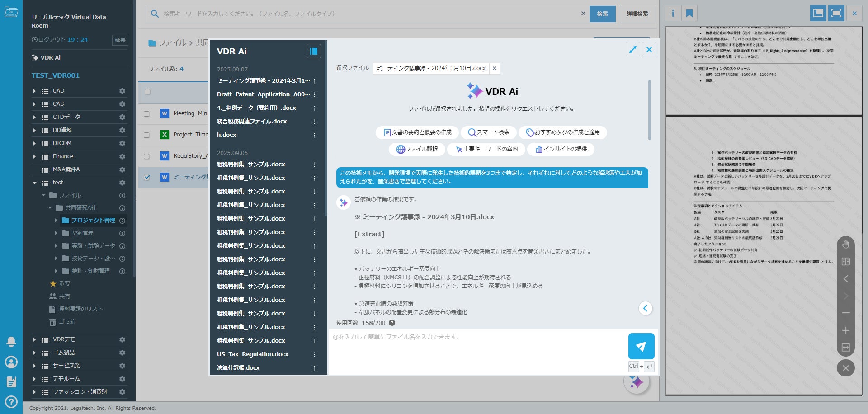This screenshot has width=868, height=414.
Task: Expand the サービス業 room
Action: click(x=34, y=366)
